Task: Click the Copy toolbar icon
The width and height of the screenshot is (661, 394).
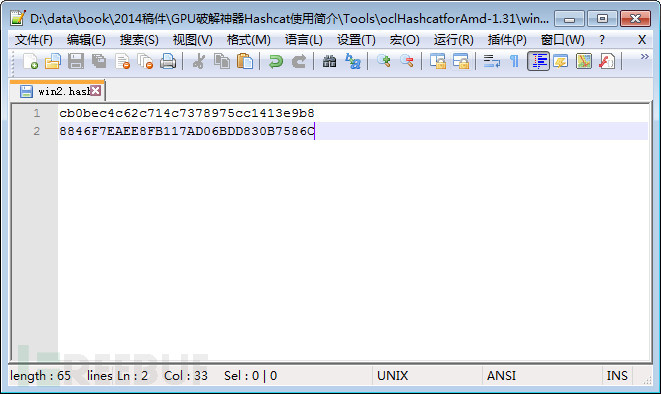Action: pos(222,62)
